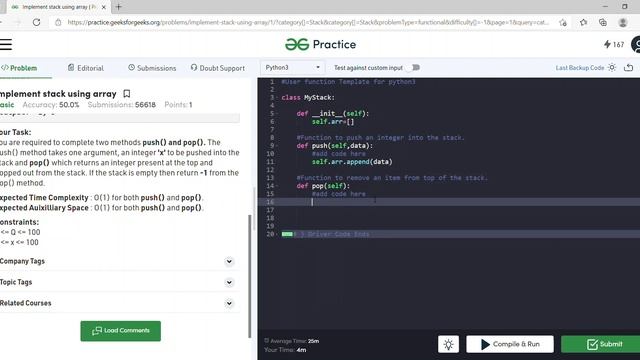Open the Submissions tab

tap(152, 68)
